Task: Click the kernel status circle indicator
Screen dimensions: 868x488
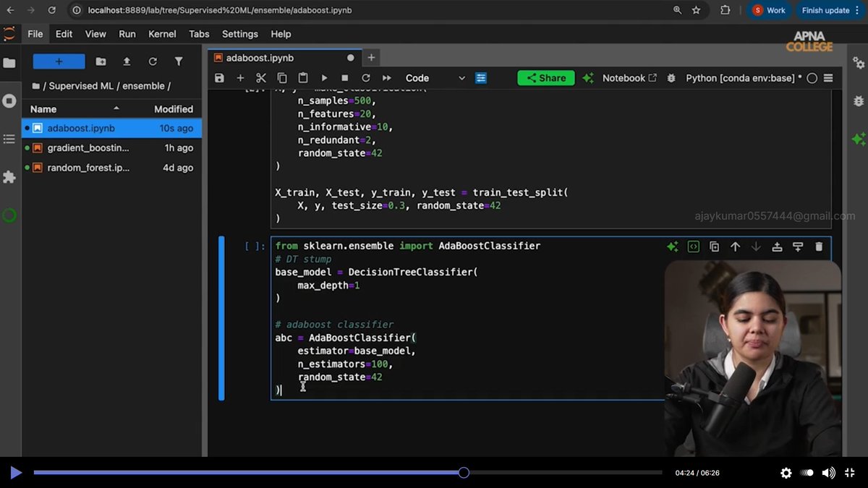Action: point(812,78)
